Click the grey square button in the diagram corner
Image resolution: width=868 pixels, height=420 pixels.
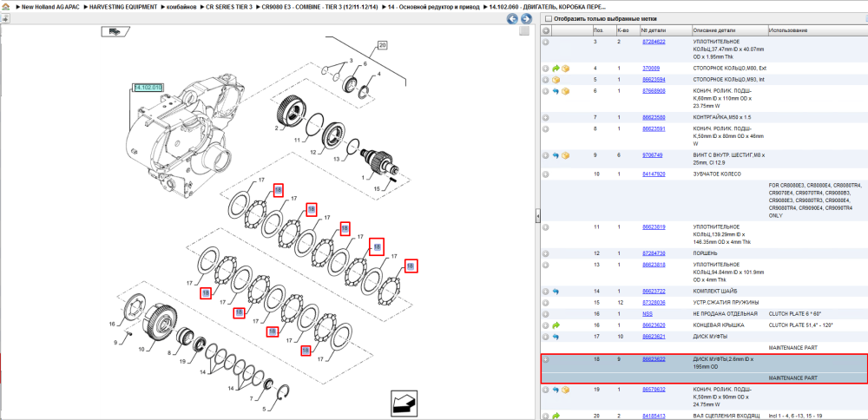coord(523,31)
